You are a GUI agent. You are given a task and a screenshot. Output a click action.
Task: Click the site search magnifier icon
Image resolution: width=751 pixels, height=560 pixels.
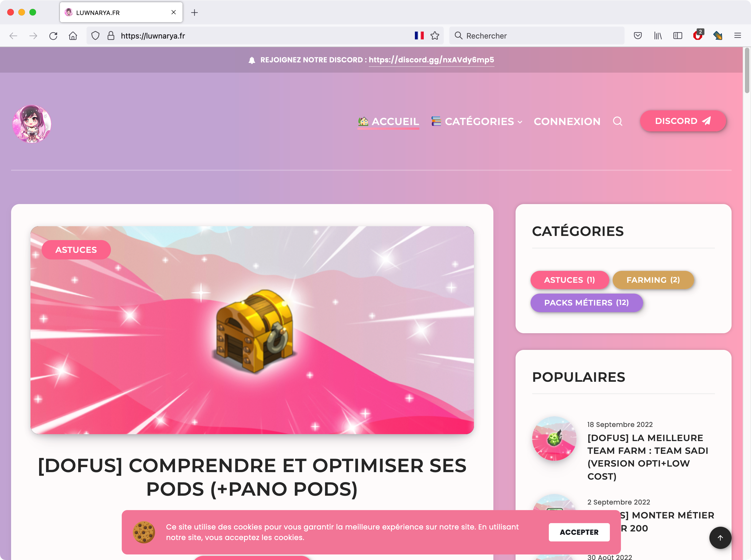click(x=617, y=121)
